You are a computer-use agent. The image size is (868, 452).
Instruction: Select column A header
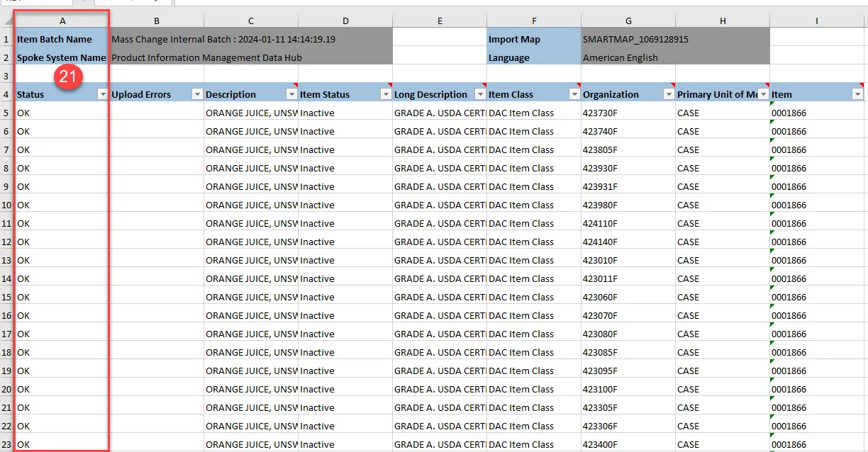click(x=62, y=21)
